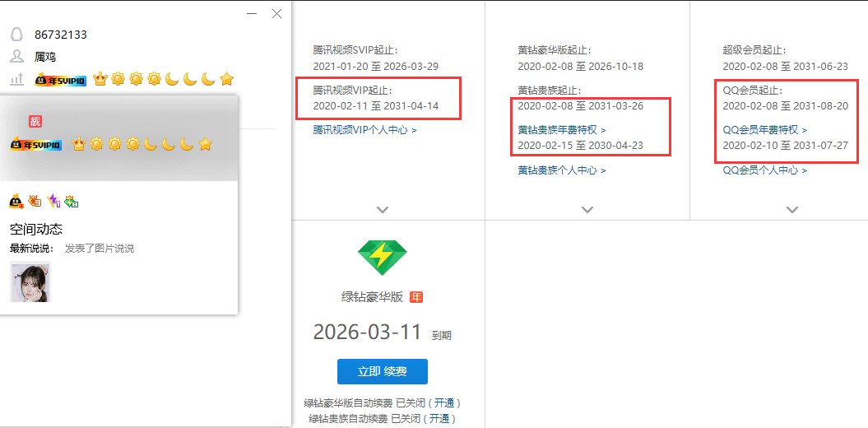Click the 属鸡 zodiac text
868x428 pixels.
click(44, 57)
